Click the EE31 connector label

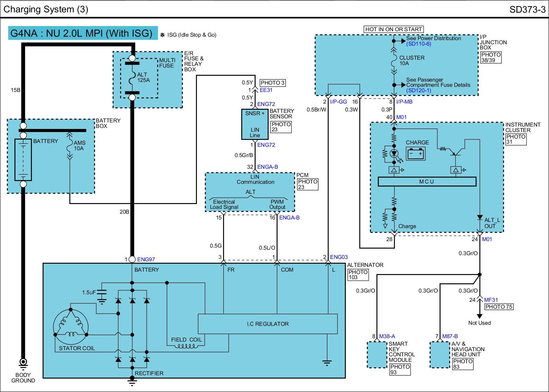[x=266, y=90]
